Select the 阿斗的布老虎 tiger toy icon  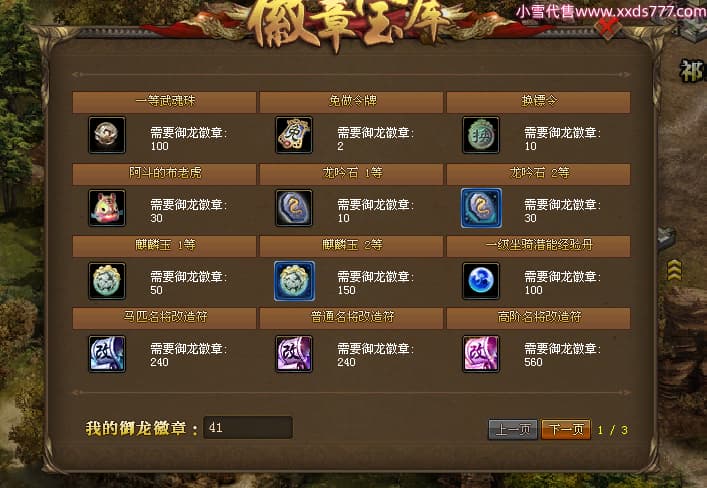click(x=107, y=207)
